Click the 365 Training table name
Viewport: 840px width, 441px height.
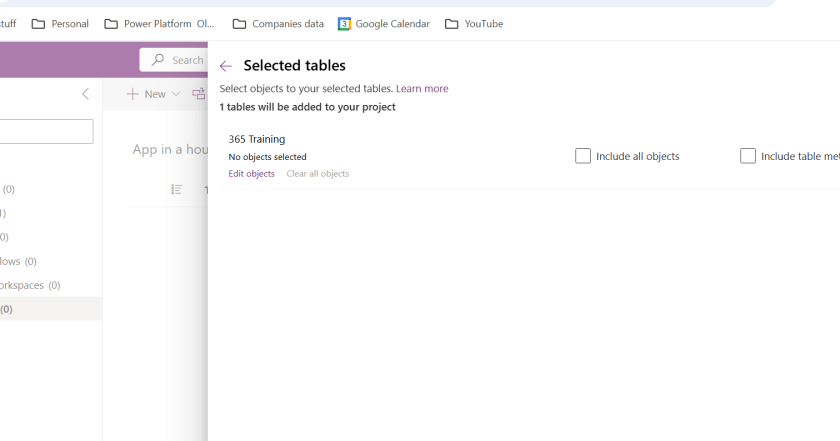(x=257, y=139)
